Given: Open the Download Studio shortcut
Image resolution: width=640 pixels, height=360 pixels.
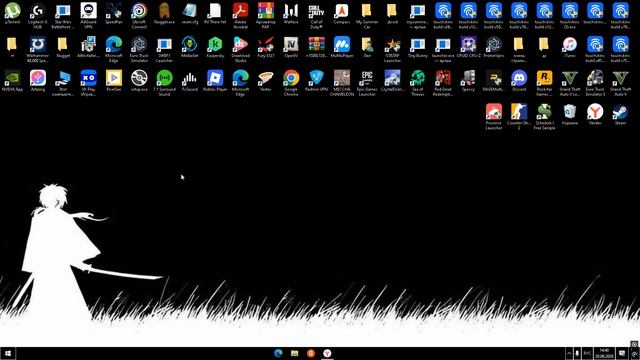Looking at the screenshot, I should tap(240, 49).
